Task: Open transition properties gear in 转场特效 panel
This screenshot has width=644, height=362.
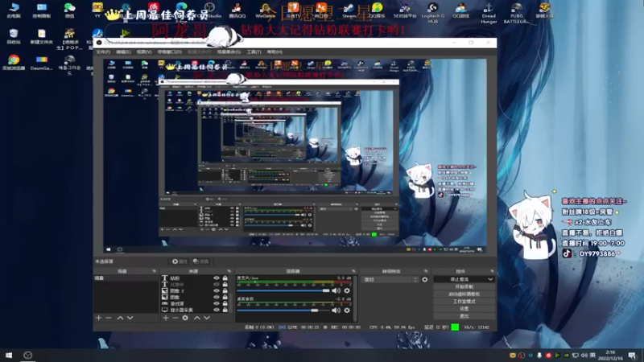Action: 425,279
